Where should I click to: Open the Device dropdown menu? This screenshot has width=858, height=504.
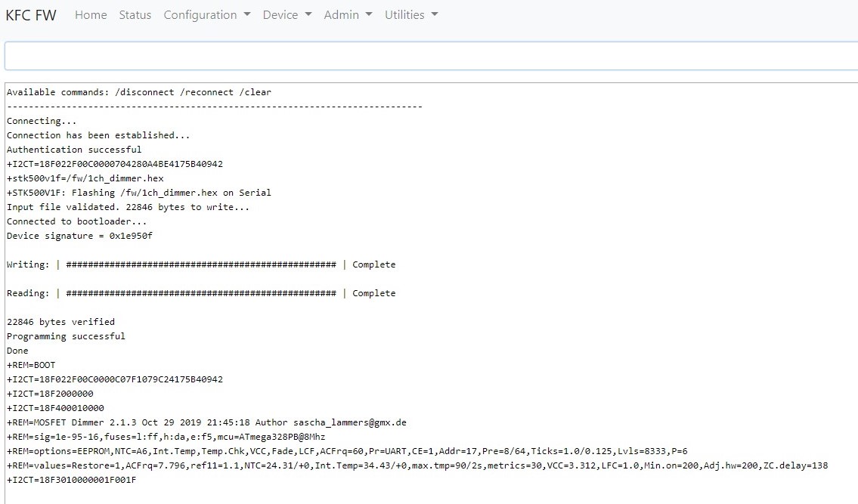tap(287, 15)
